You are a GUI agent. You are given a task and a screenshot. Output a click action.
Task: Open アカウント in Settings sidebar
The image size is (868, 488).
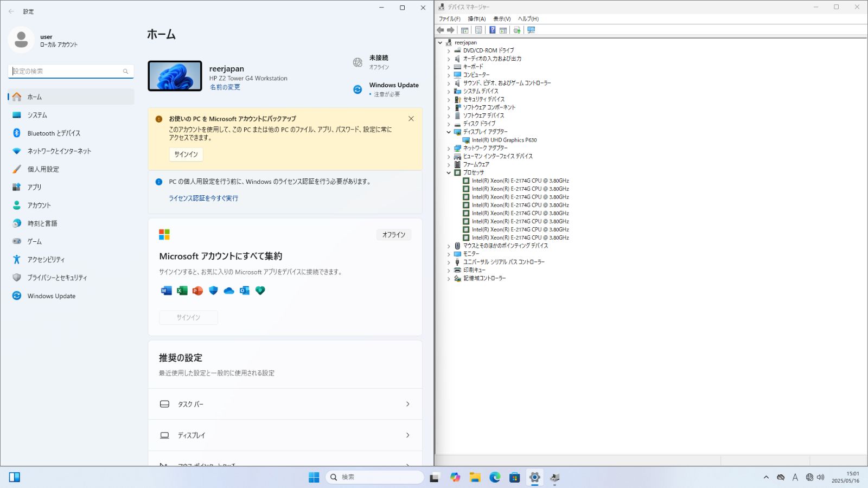point(71,206)
